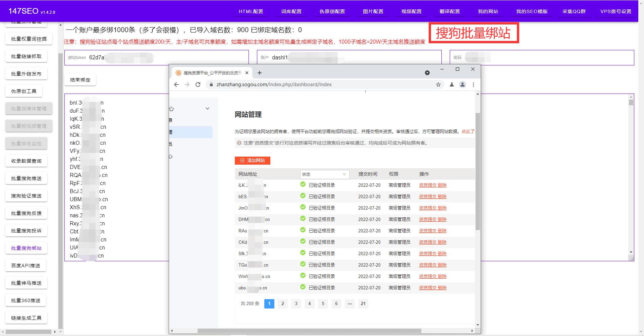Screen dimensions: 644x336
Task: Click 删除 for the ubo site row
Action: point(442,288)
